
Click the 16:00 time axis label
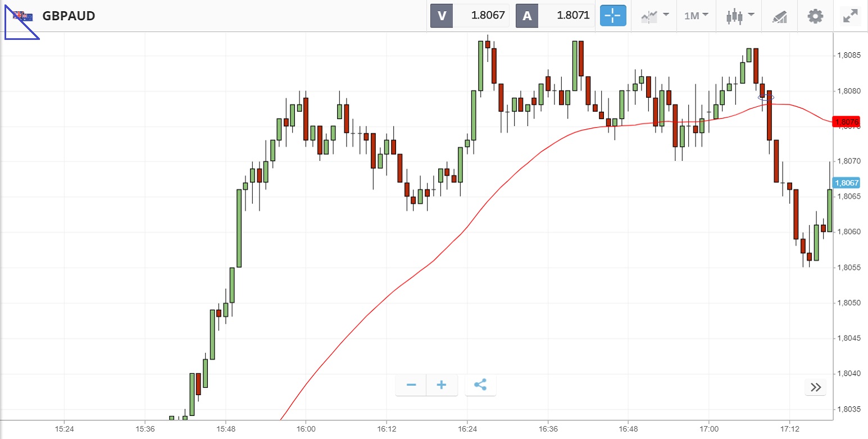pyautogui.click(x=306, y=429)
